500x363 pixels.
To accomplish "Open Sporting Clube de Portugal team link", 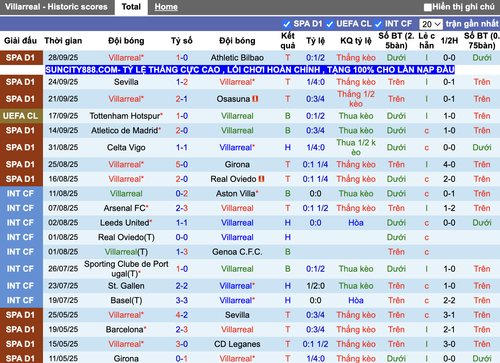I will click(126, 269).
